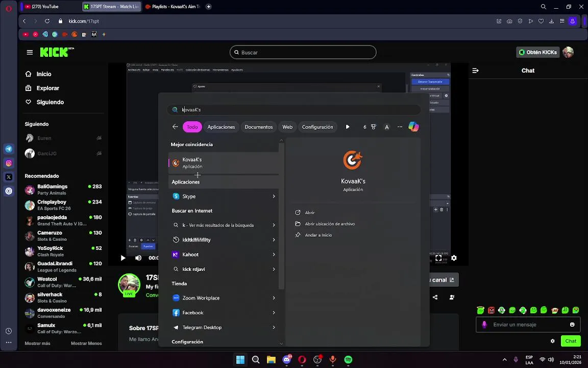The height and width of the screenshot is (368, 588).
Task: Open Spotify from the taskbar
Action: coord(348,360)
